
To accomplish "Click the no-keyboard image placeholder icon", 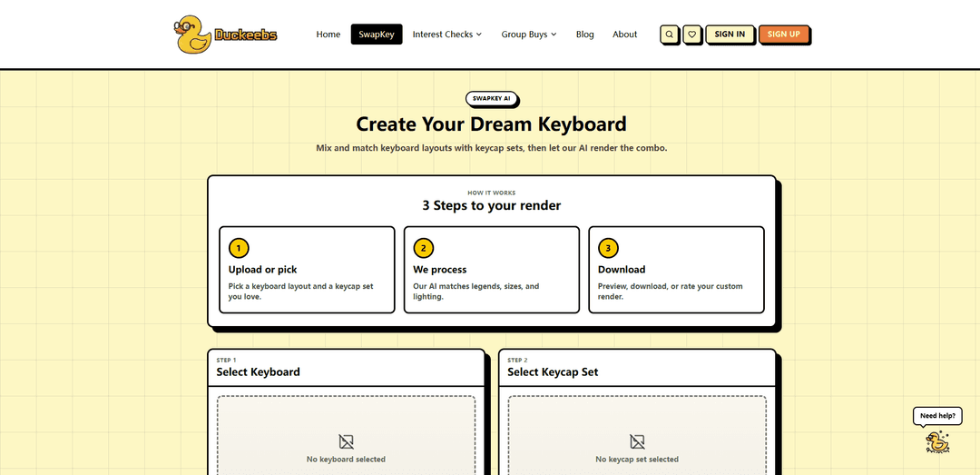I will pos(346,441).
